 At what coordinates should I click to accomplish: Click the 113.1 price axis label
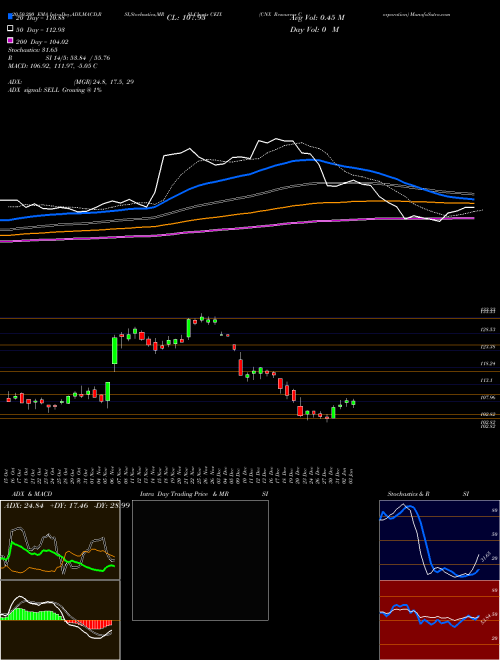click(x=486, y=380)
